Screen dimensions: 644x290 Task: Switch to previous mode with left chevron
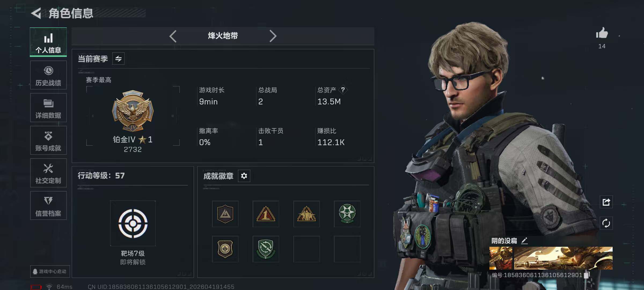173,36
